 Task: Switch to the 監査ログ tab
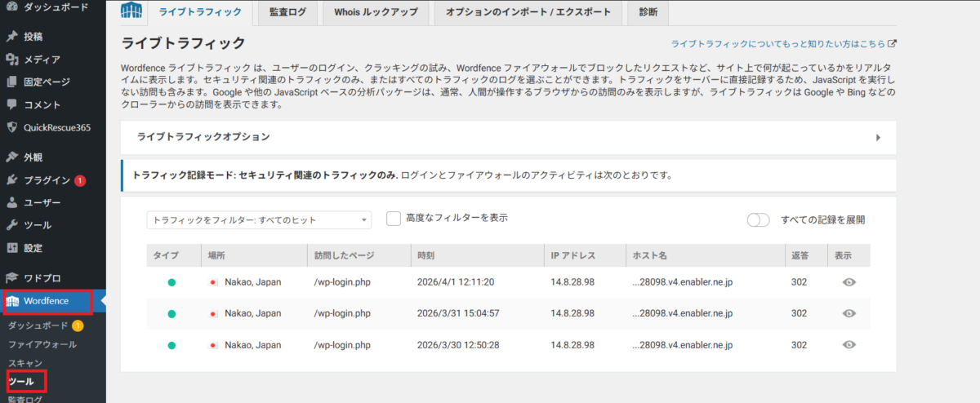[x=288, y=12]
